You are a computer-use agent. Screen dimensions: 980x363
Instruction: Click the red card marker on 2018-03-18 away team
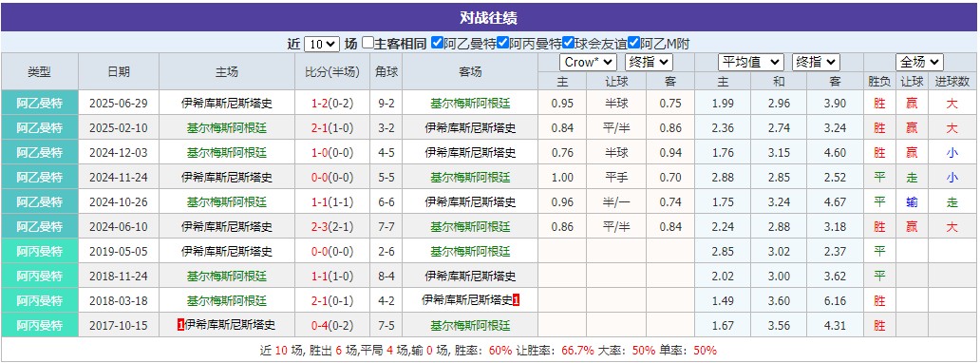click(517, 300)
